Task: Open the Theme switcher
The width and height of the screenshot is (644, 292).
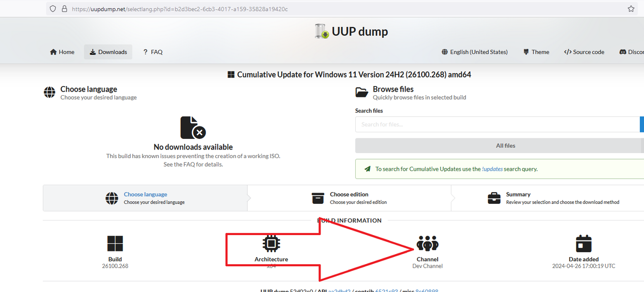Action: [536, 52]
